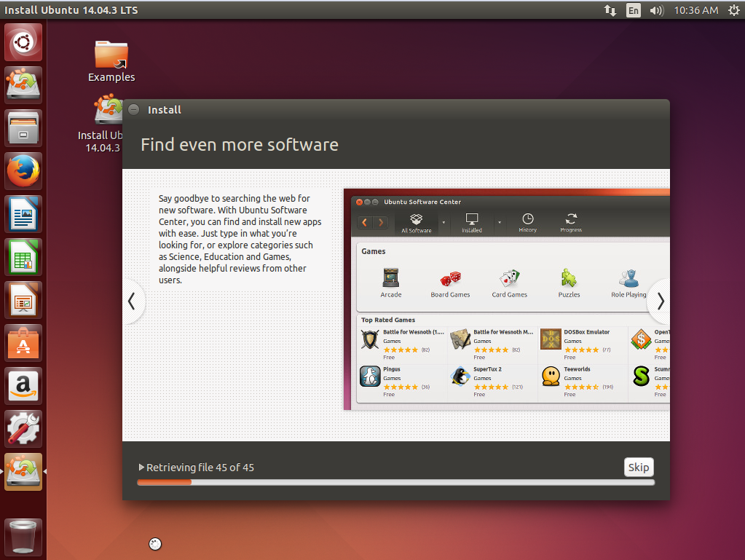Image resolution: width=745 pixels, height=560 pixels.
Task: Open LibreOffice Calc spreadsheet from launcher
Action: click(23, 257)
